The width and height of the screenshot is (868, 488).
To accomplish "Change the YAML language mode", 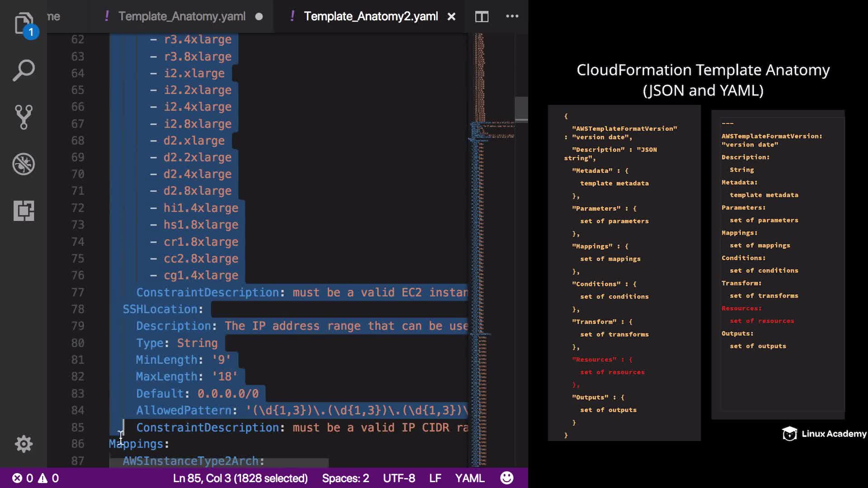I will (469, 478).
